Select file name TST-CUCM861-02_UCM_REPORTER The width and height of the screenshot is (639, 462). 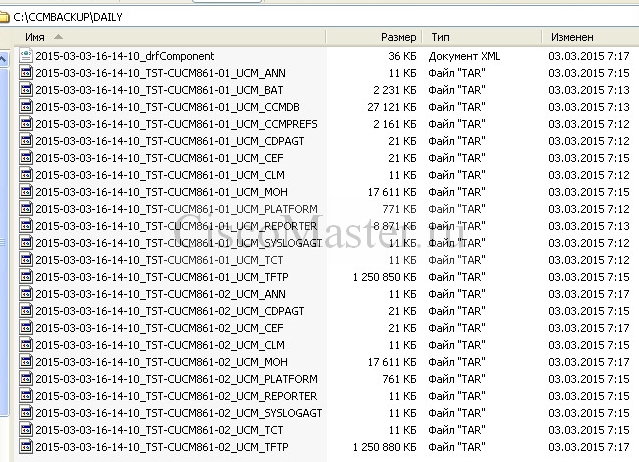(x=176, y=396)
